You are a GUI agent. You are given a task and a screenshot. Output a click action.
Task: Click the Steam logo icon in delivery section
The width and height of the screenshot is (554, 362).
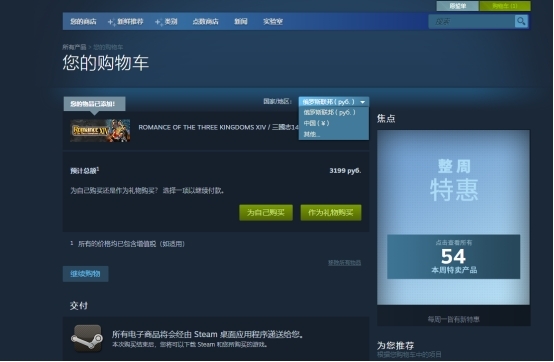[87, 338]
